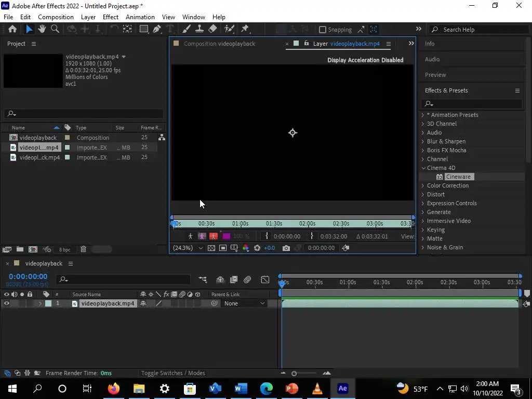Viewport: 532px width, 399px height.
Task: Collapse the Cinema 4D effects category
Action: tap(423, 168)
